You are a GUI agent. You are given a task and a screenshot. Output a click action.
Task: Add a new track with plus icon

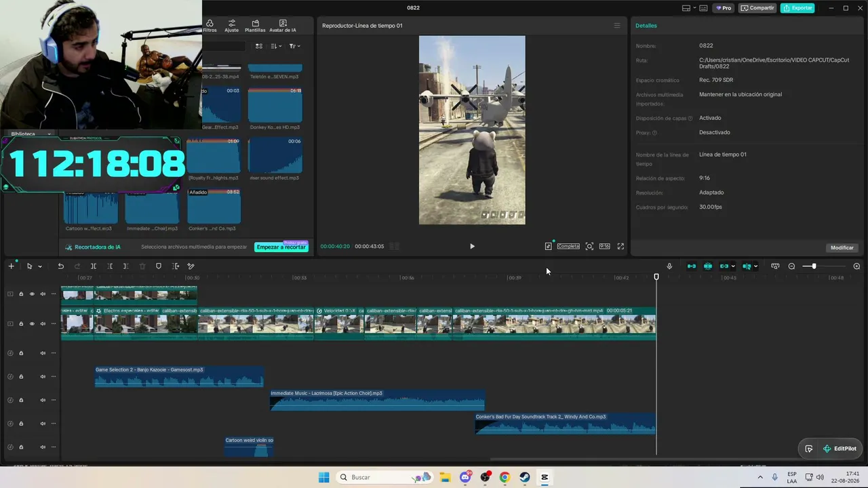pyautogui.click(x=11, y=266)
